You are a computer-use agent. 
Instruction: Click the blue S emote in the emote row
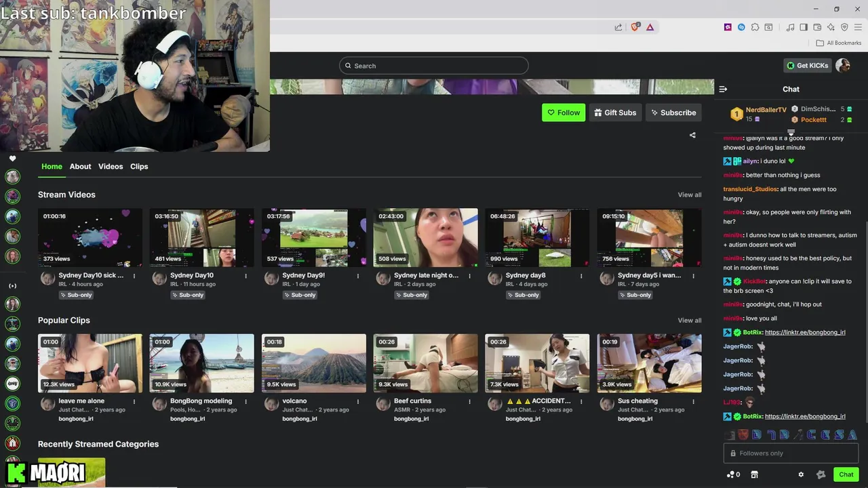[840, 434]
